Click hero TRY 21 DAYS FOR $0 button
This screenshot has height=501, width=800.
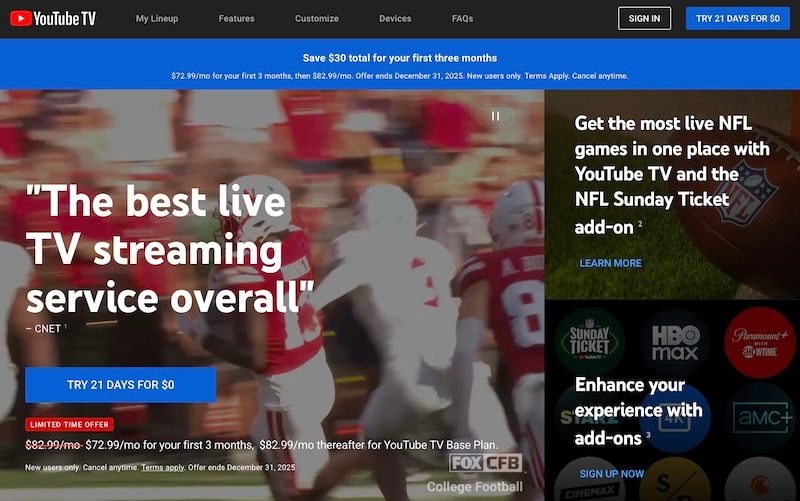pyautogui.click(x=120, y=385)
